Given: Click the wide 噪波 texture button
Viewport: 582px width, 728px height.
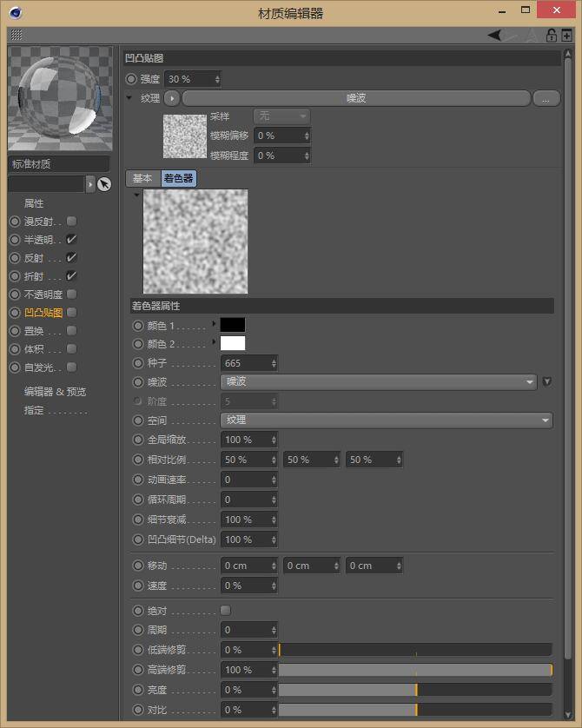Looking at the screenshot, I should pos(355,98).
